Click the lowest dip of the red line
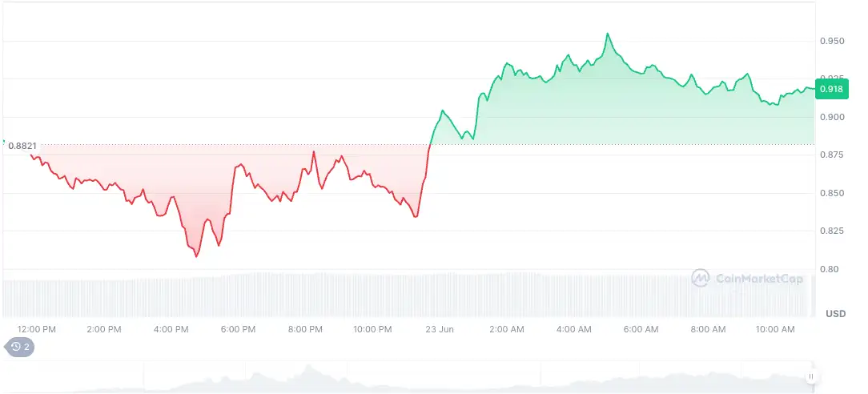 click(x=197, y=256)
